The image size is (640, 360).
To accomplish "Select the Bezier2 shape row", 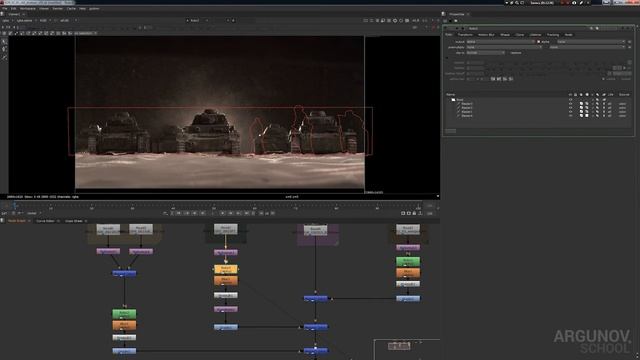I will click(465, 108).
